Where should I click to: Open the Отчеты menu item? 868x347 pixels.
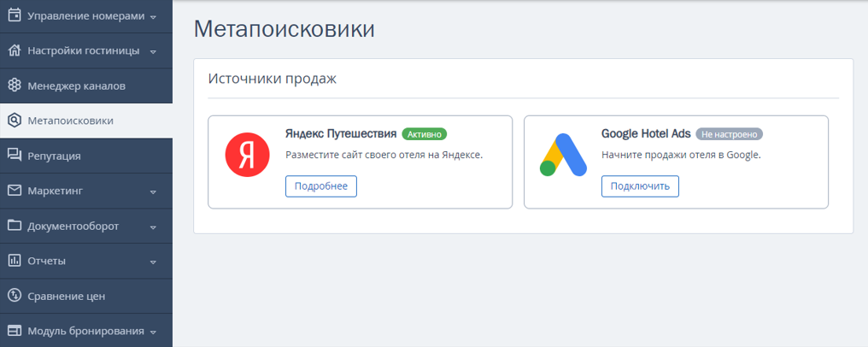click(86, 261)
